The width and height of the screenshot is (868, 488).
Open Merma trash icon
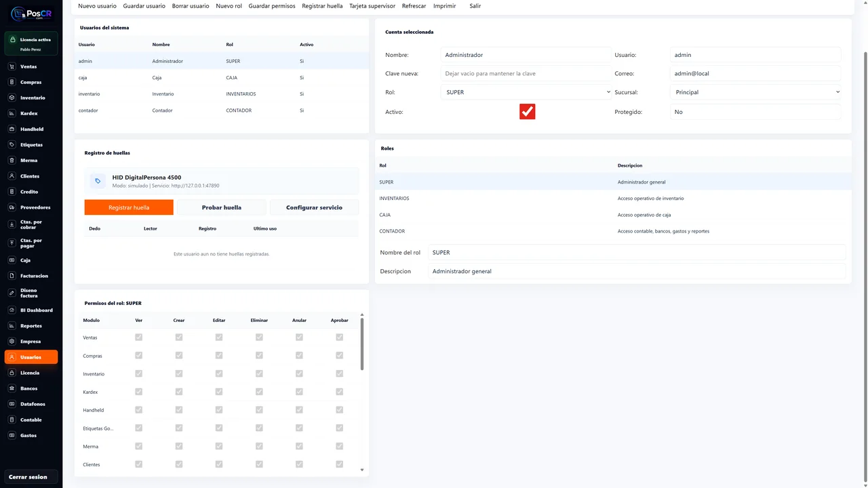tap(12, 160)
